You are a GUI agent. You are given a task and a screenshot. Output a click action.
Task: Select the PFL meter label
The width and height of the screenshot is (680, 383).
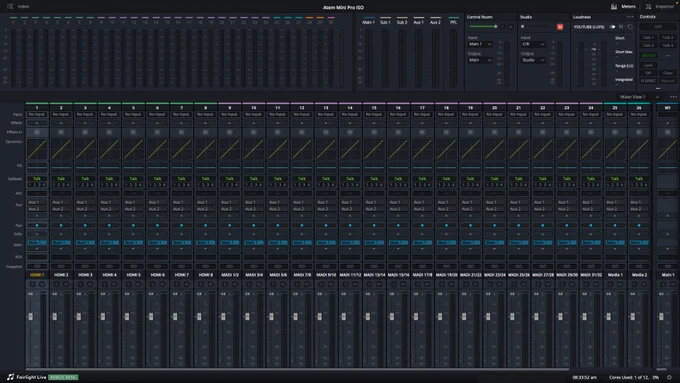tap(454, 22)
